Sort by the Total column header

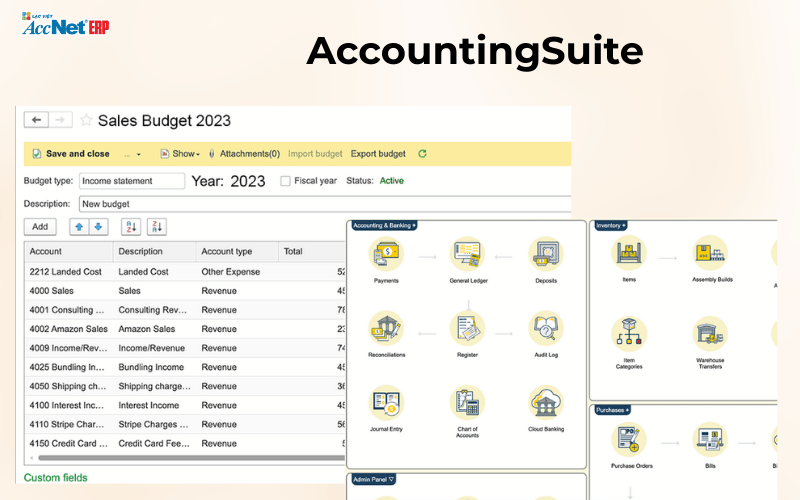point(312,252)
